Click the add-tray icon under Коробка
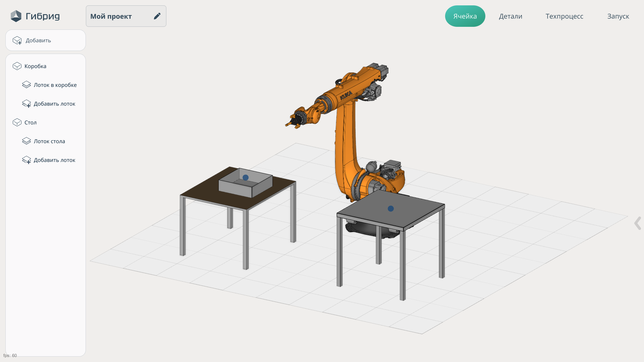The height and width of the screenshot is (362, 644). pos(26,104)
